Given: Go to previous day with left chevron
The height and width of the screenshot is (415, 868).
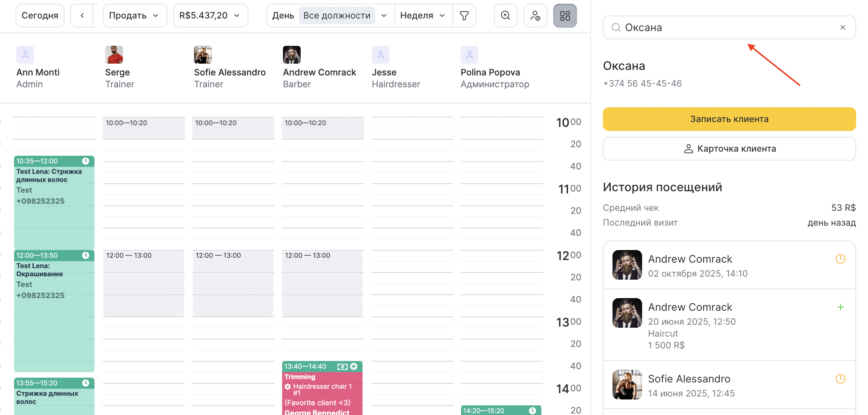Looking at the screenshot, I should (82, 16).
